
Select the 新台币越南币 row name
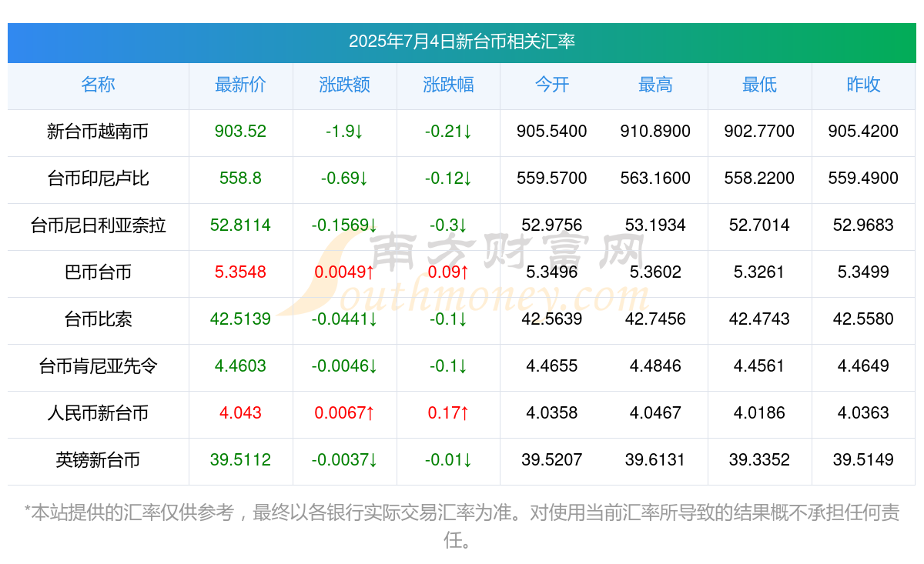coord(98,132)
